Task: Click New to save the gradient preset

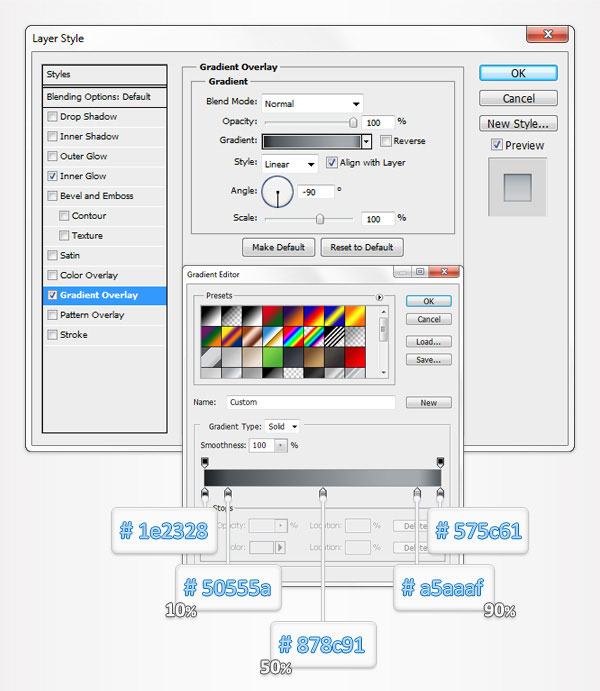Action: pos(429,403)
